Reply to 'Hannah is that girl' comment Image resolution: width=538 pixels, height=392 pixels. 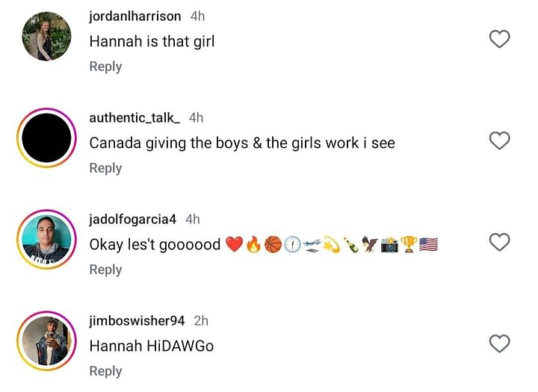coord(105,66)
